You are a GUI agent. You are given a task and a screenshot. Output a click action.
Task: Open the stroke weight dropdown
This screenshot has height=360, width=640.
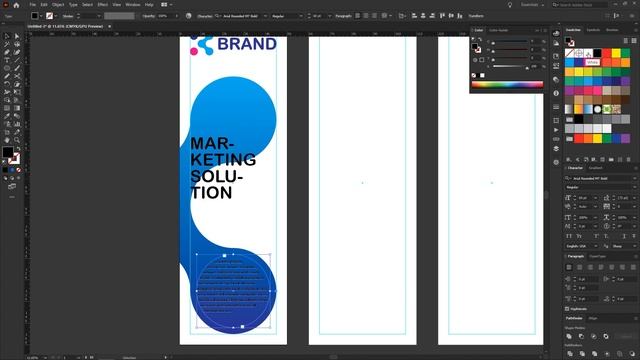pyautogui.click(x=99, y=16)
